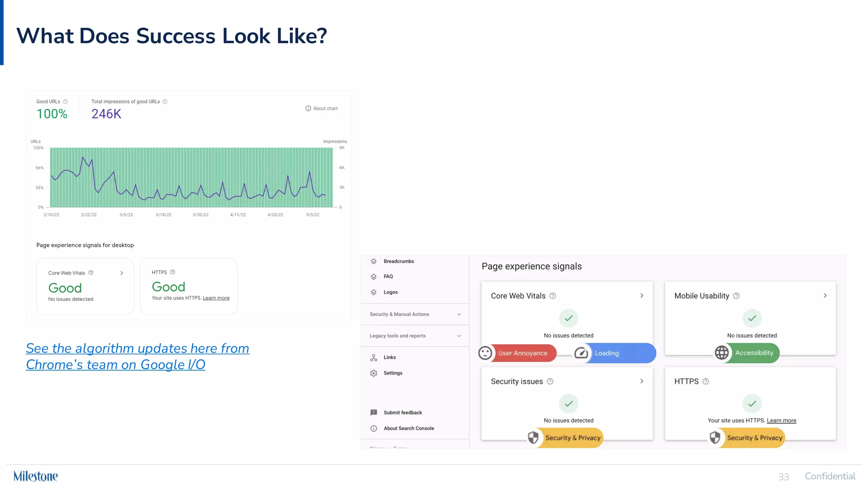Click 4/11/22 date on chart axis

(x=238, y=215)
